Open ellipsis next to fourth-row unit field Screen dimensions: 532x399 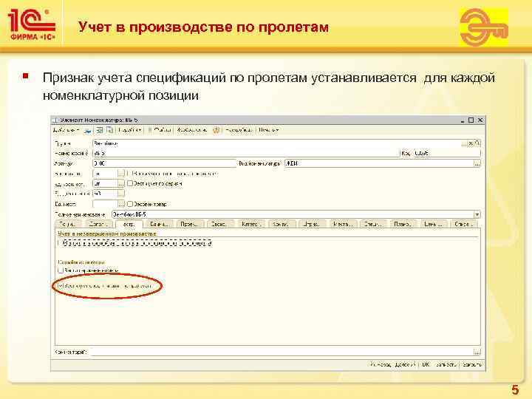[120, 194]
